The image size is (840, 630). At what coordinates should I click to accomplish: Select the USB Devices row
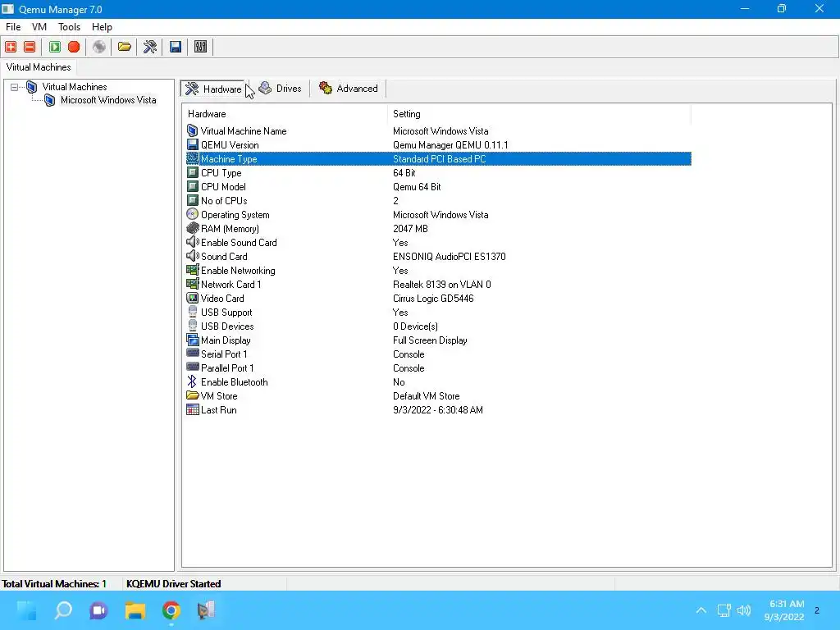pyautogui.click(x=438, y=326)
